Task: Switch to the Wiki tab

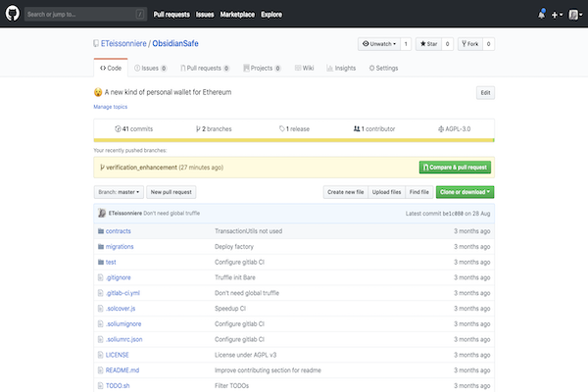Action: pyautogui.click(x=304, y=68)
